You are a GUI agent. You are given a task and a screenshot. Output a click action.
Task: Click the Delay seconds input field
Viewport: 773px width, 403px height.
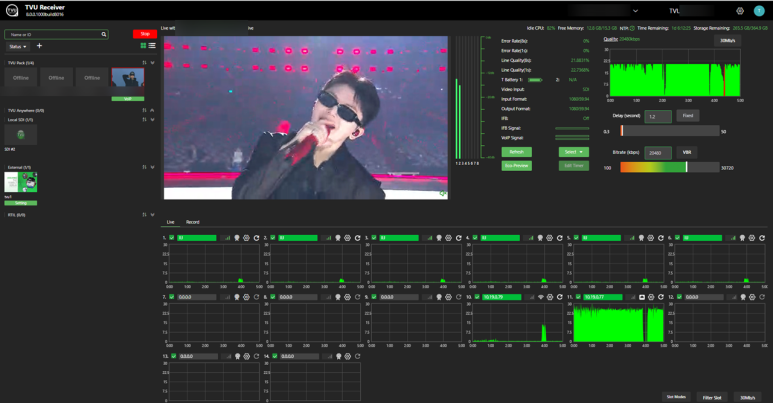tap(658, 116)
